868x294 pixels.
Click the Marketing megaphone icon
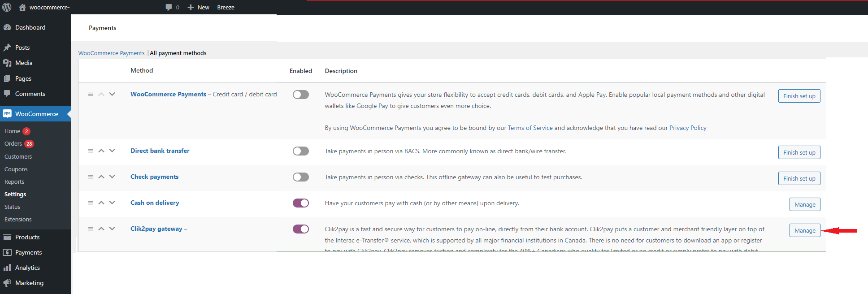(7, 283)
